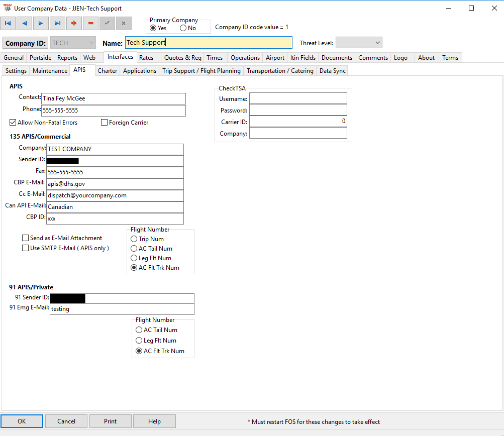This screenshot has width=504, height=436.
Task: Open the Applications sub-tab
Action: point(140,71)
